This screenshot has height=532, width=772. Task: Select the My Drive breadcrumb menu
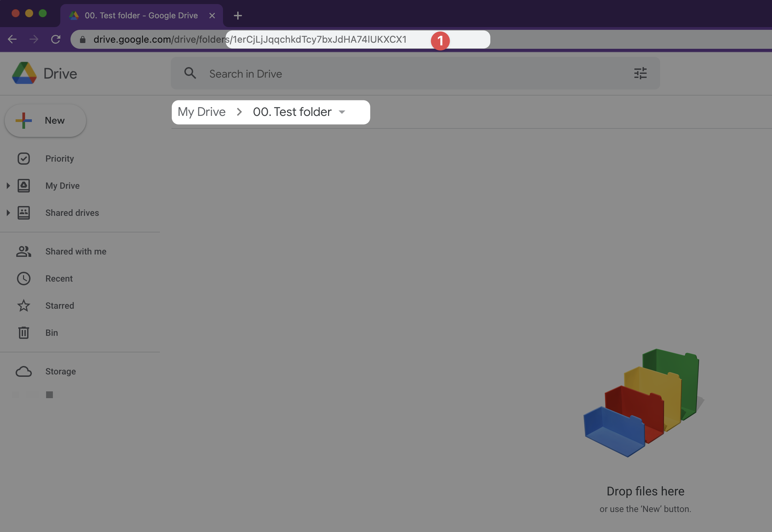[201, 112]
